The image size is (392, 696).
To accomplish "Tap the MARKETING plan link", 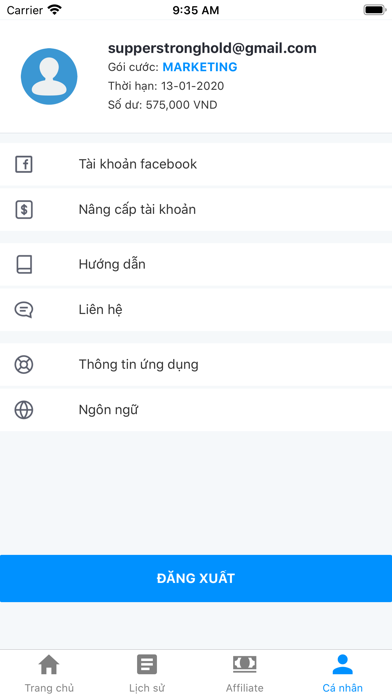I will pyautogui.click(x=200, y=67).
